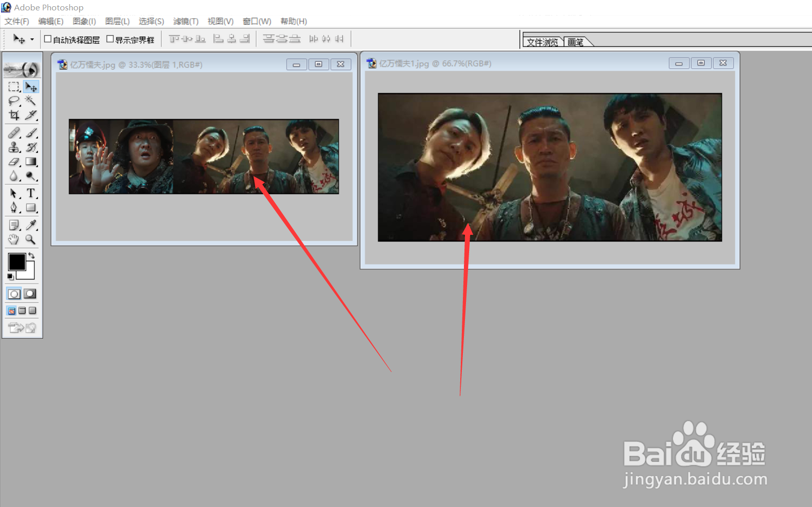Select the Dodge tool
The height and width of the screenshot is (507, 812).
point(31,176)
